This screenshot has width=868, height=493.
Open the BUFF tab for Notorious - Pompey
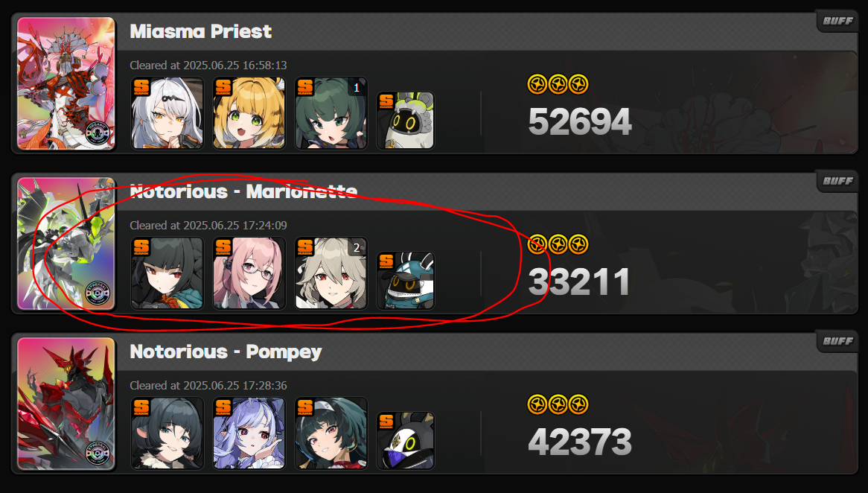click(837, 341)
